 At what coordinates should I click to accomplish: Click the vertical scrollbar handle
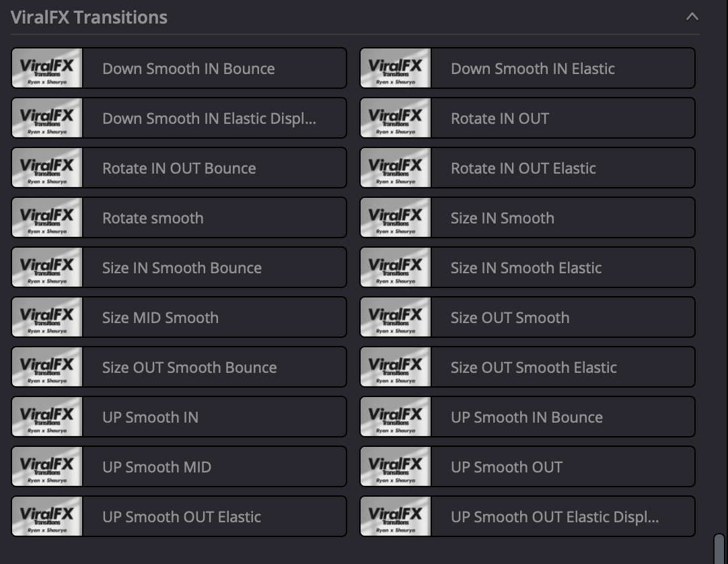click(719, 549)
